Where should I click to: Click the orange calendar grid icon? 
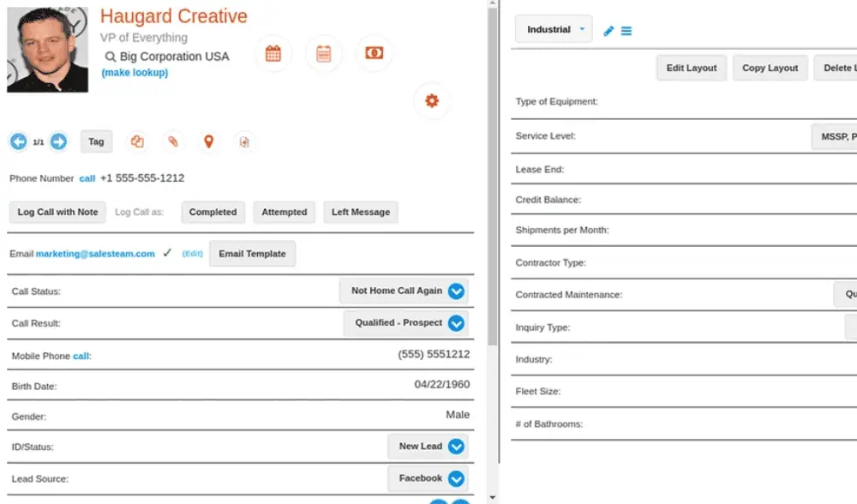pos(273,53)
